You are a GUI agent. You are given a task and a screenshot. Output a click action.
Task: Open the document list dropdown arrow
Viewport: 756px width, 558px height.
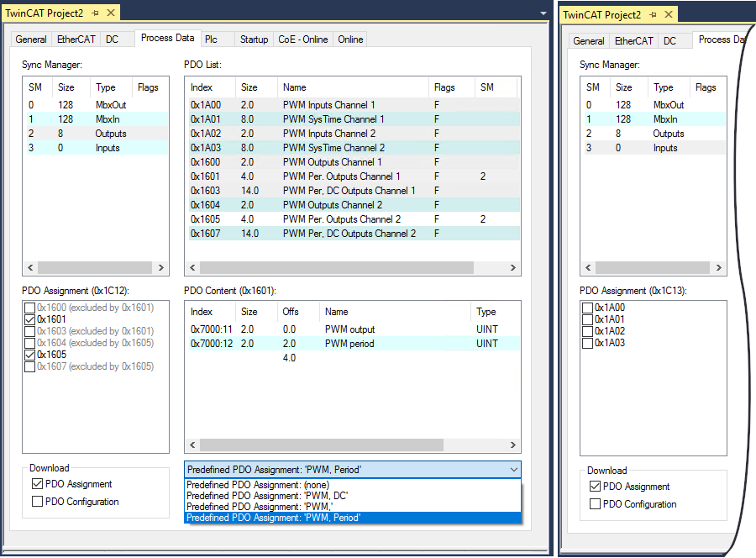(543, 13)
